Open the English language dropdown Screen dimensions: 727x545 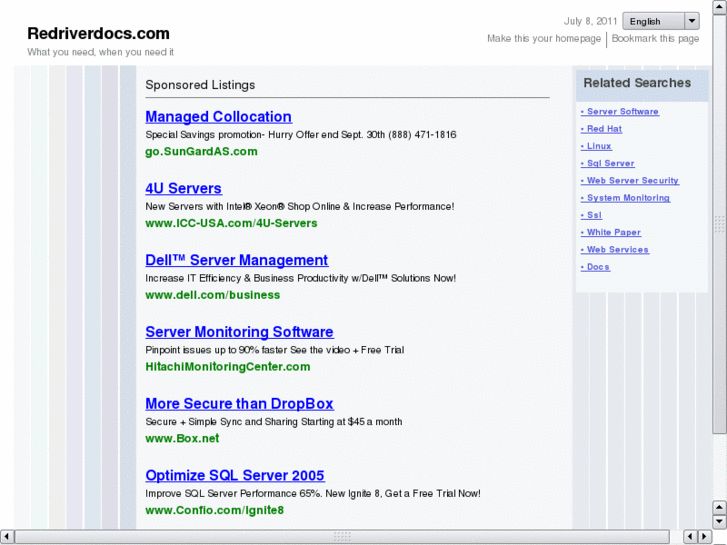660,21
